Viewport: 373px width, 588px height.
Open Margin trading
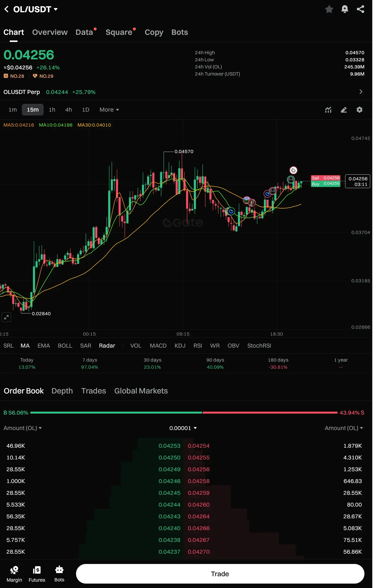[14, 574]
